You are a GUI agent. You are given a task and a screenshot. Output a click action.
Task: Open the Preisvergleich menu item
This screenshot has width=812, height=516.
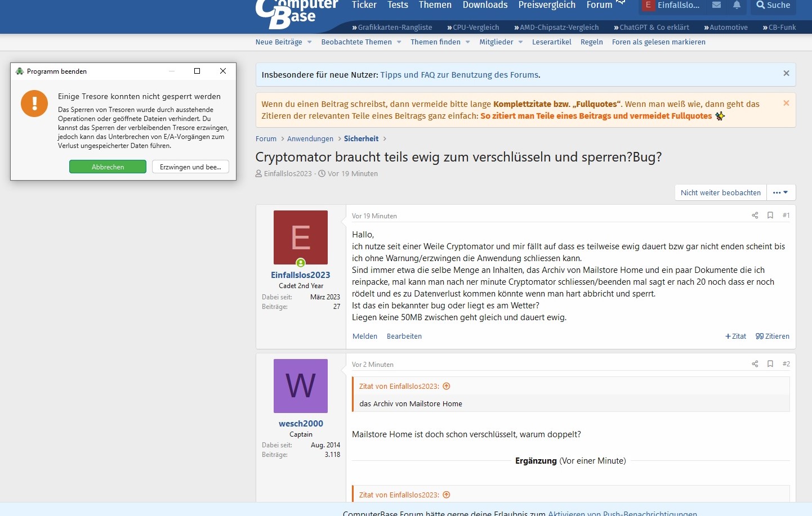[x=547, y=5]
